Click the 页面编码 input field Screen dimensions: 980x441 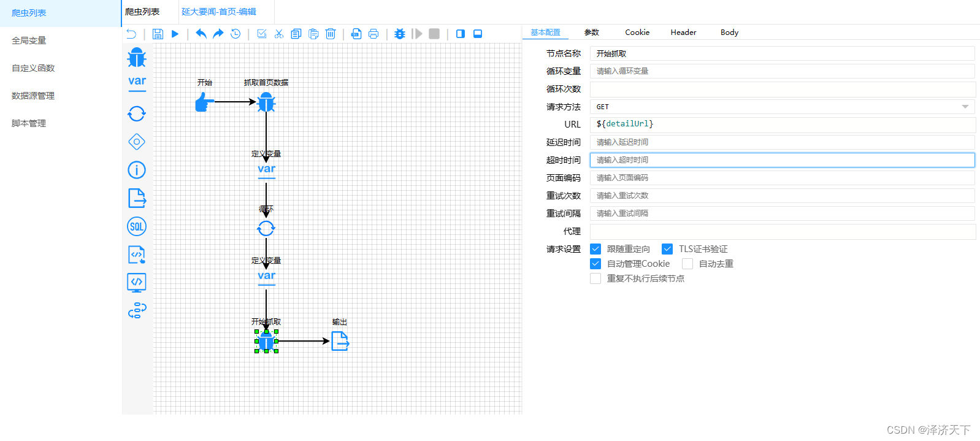click(783, 178)
